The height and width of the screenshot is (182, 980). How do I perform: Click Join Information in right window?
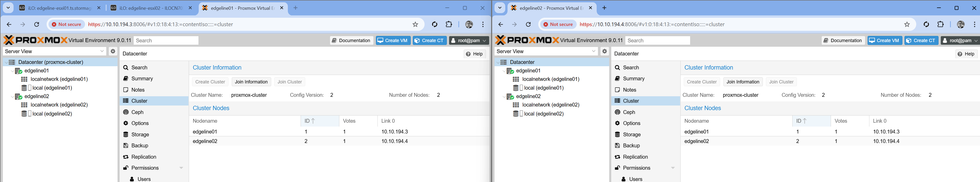coord(743,82)
